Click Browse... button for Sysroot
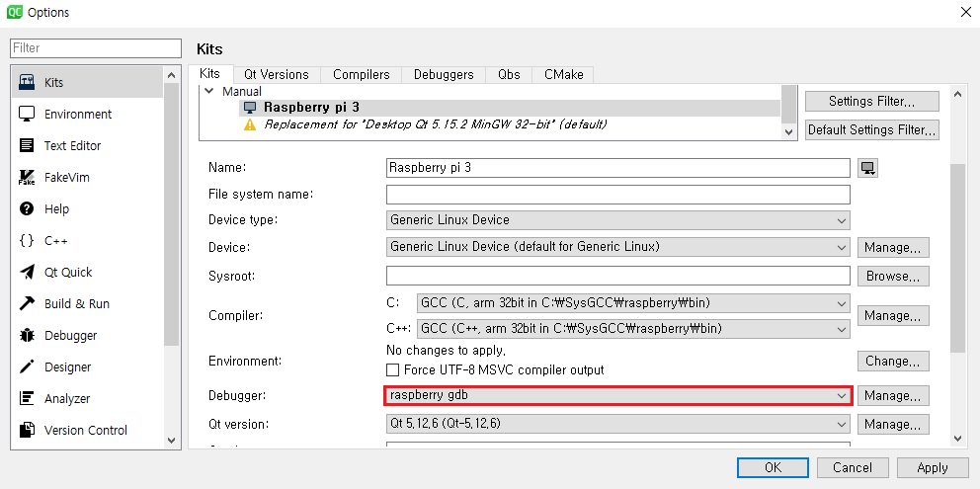 click(893, 276)
